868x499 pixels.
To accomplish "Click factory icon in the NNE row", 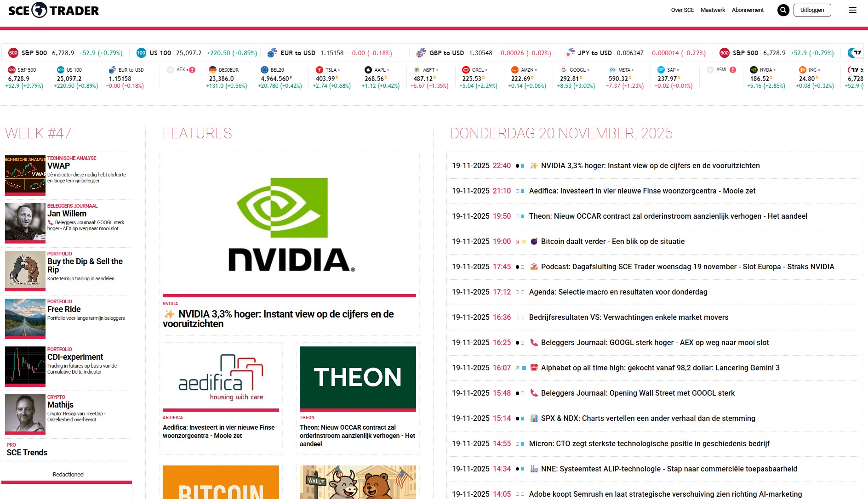I will [x=534, y=469].
